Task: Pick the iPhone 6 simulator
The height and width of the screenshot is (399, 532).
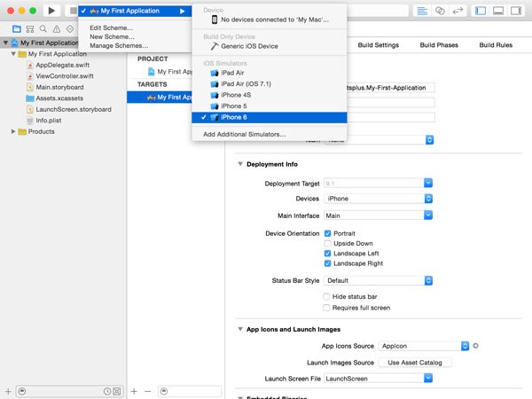Action: (x=270, y=117)
